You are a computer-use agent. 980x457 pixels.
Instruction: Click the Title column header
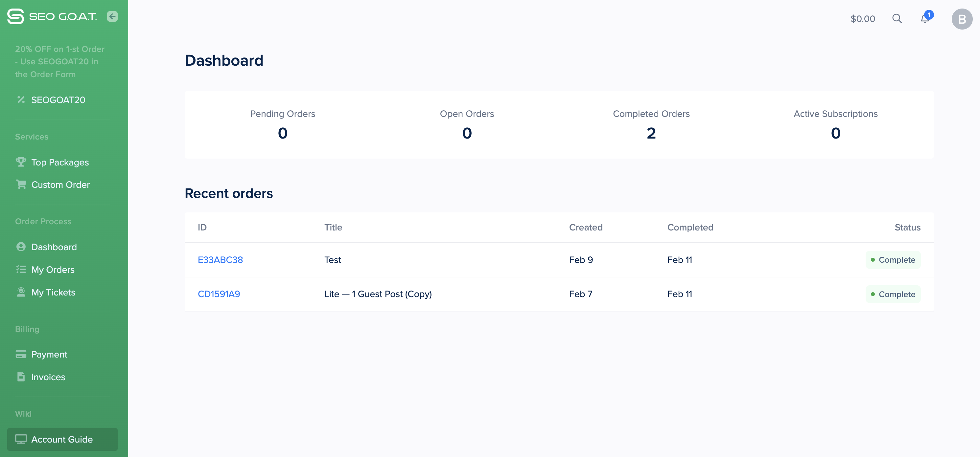333,228
